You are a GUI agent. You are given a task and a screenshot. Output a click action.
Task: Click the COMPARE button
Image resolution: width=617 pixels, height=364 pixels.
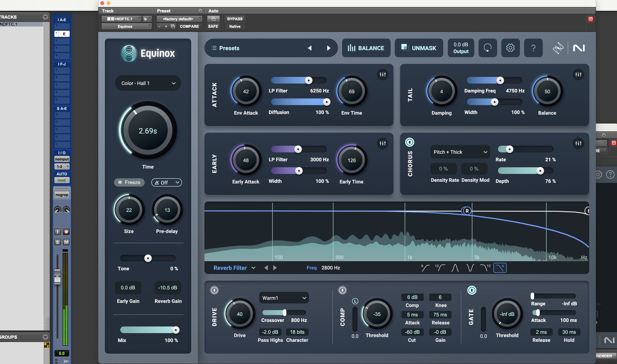coord(189,26)
